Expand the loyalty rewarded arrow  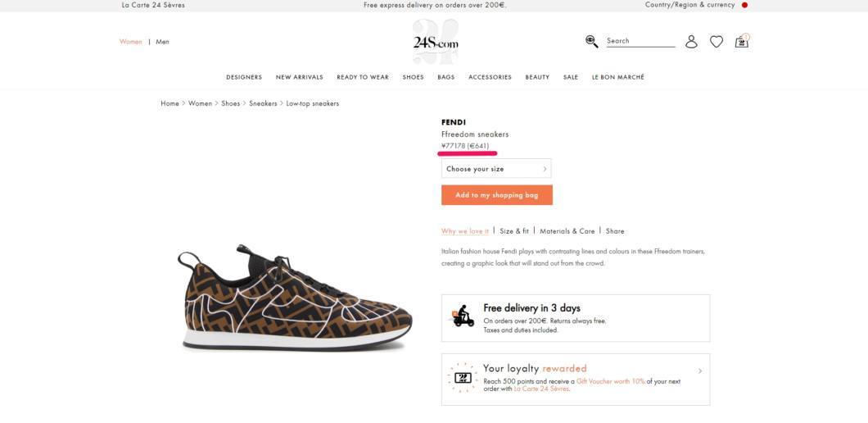point(699,371)
